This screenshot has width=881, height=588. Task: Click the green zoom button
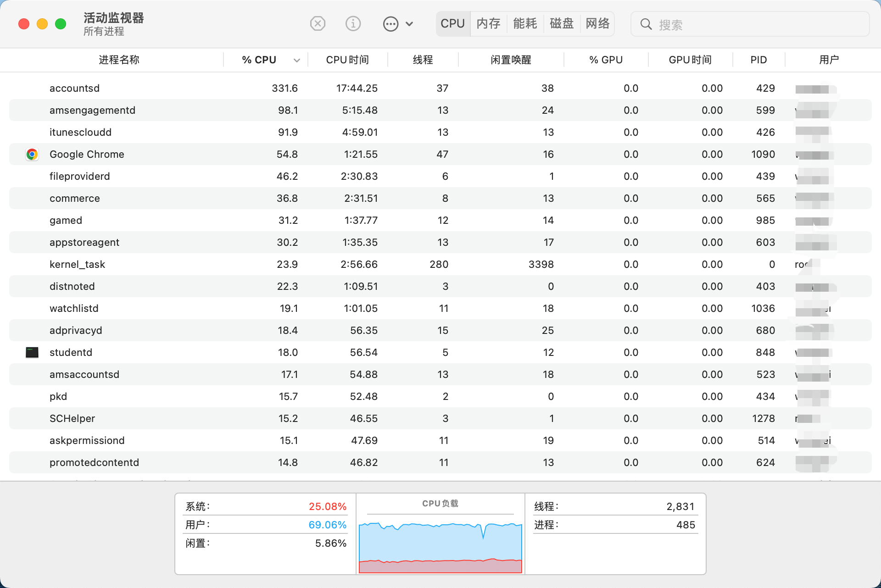[61, 24]
